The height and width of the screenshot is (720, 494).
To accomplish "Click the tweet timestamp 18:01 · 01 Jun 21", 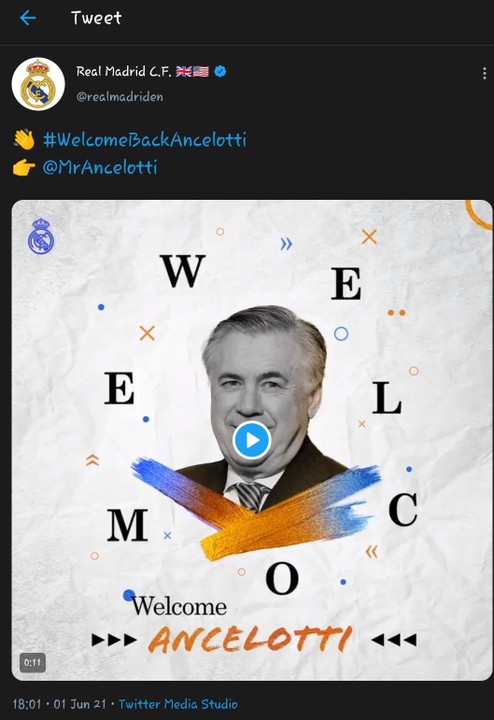I will pos(59,704).
